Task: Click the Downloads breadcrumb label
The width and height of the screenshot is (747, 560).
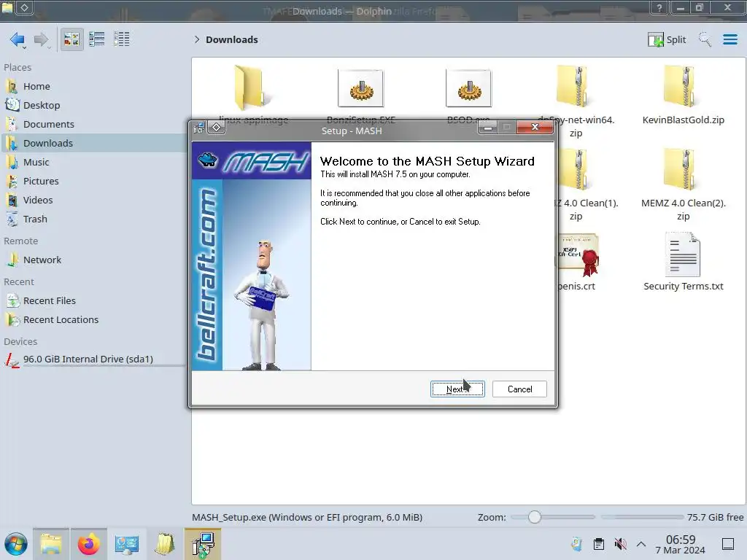Action: [x=232, y=39]
